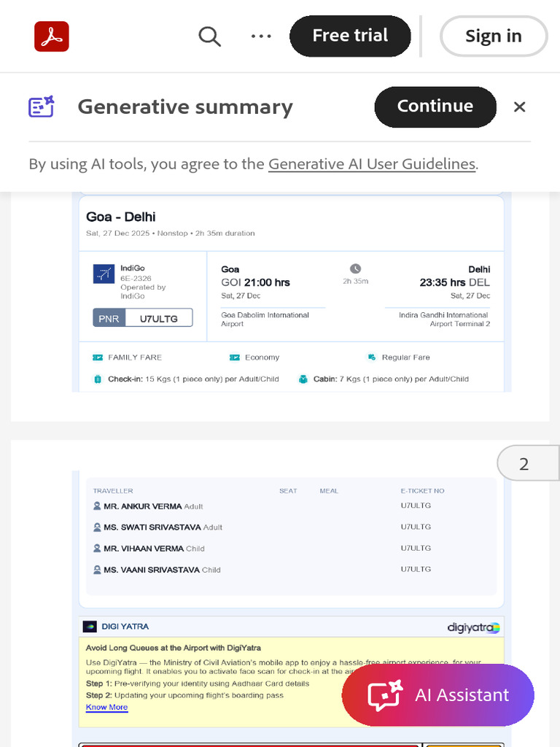
Task: Click the Goa Dabolim International Airport text
Action: tap(265, 320)
